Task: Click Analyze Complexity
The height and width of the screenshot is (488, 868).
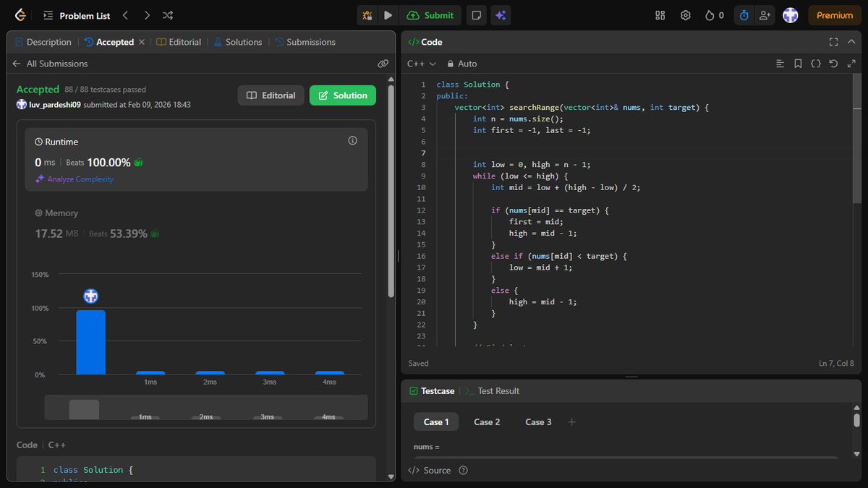Action: 75,179
